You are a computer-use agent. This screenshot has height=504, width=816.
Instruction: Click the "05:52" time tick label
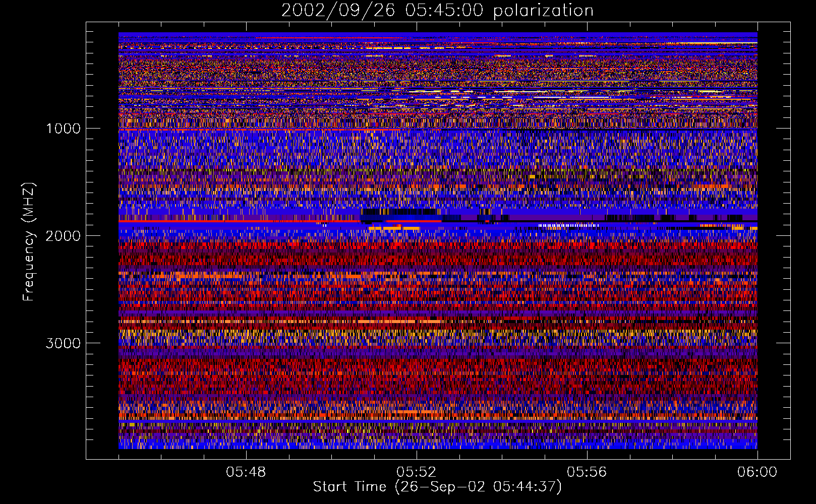click(417, 472)
